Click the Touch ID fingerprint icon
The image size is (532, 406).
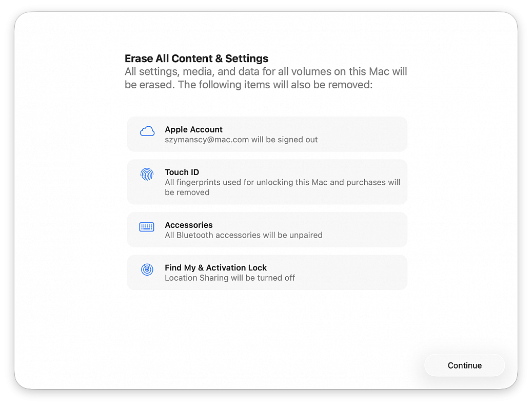pyautogui.click(x=147, y=175)
